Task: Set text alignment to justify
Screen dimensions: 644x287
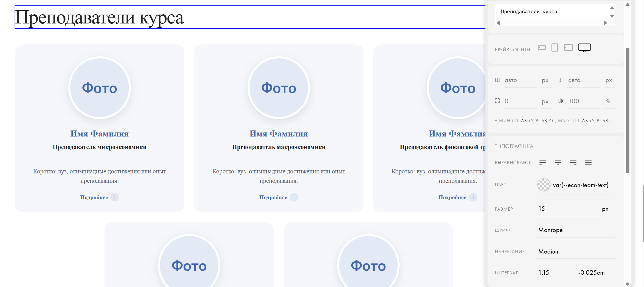Action: (588, 163)
